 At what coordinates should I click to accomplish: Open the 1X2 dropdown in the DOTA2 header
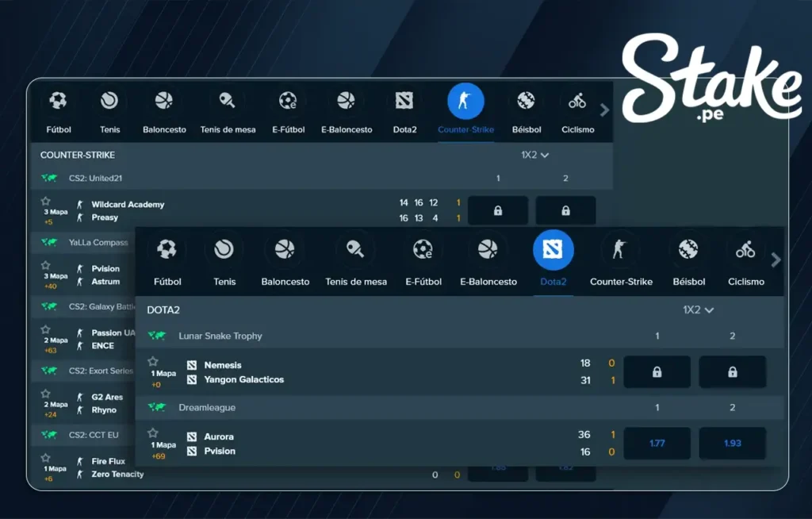[698, 310]
